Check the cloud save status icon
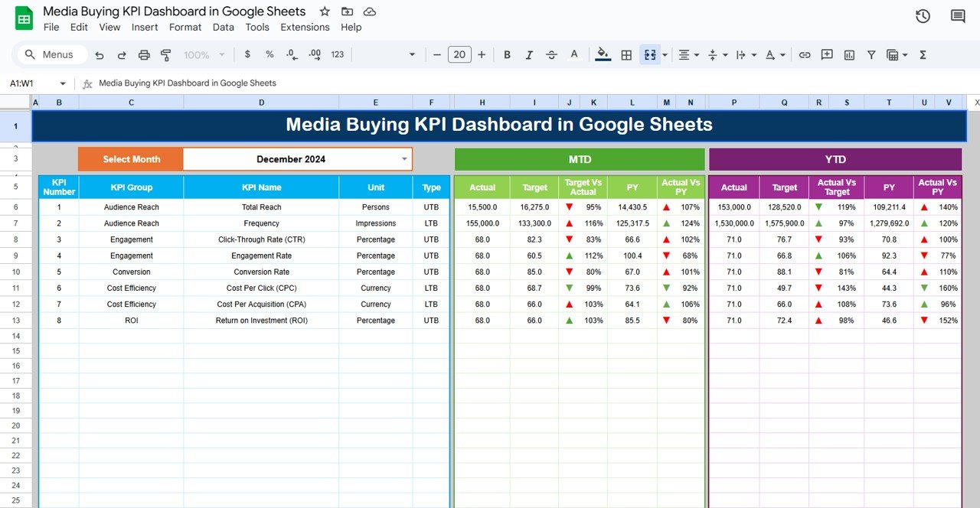 370,11
